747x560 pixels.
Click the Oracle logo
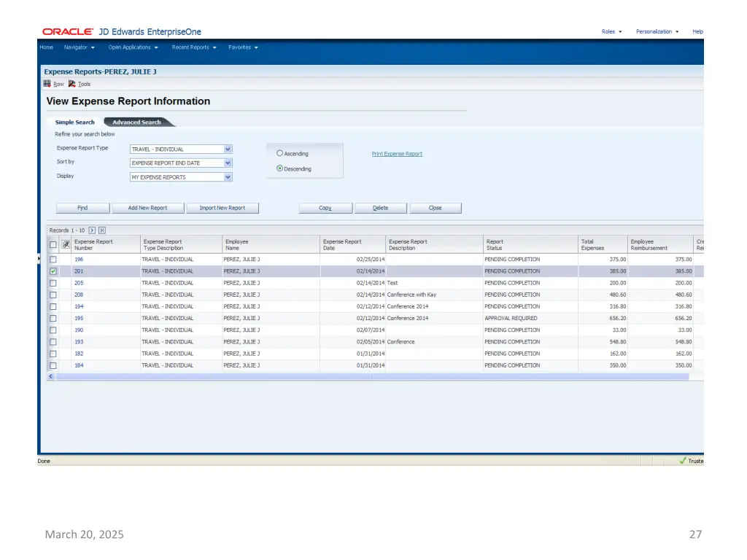pyautogui.click(x=68, y=32)
